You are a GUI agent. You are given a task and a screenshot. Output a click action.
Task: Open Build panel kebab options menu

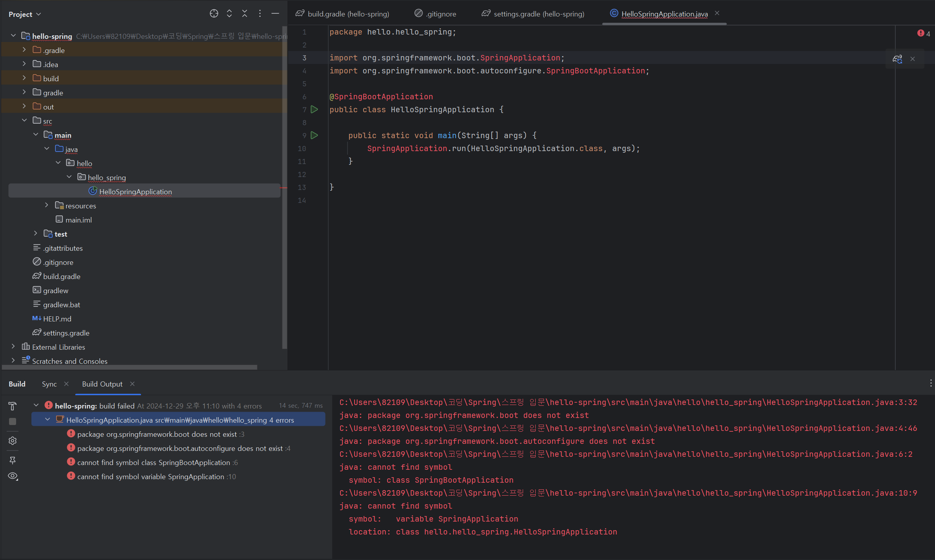pyautogui.click(x=931, y=383)
